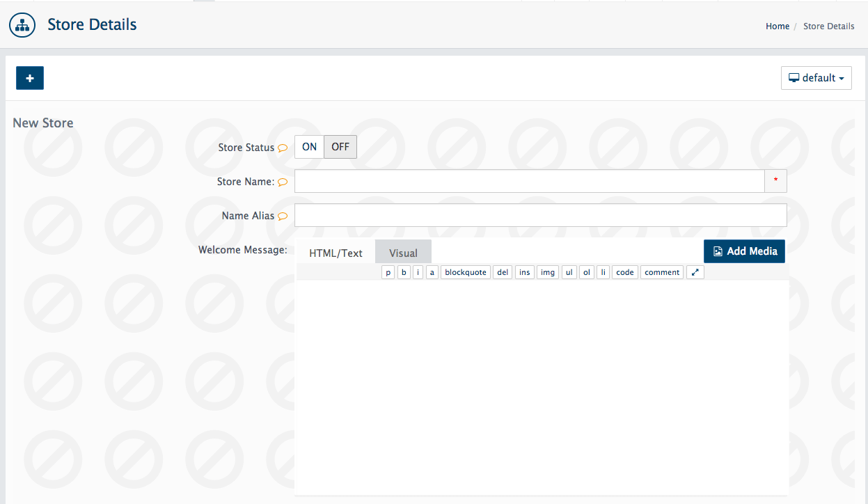Insert code tag in editor
This screenshot has height=504, width=868.
[625, 272]
